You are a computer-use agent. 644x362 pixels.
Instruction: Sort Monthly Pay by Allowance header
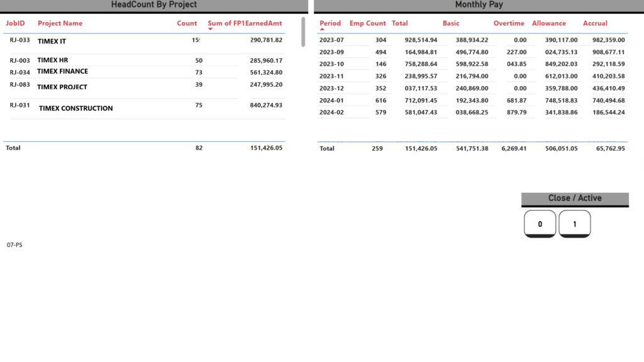548,23
